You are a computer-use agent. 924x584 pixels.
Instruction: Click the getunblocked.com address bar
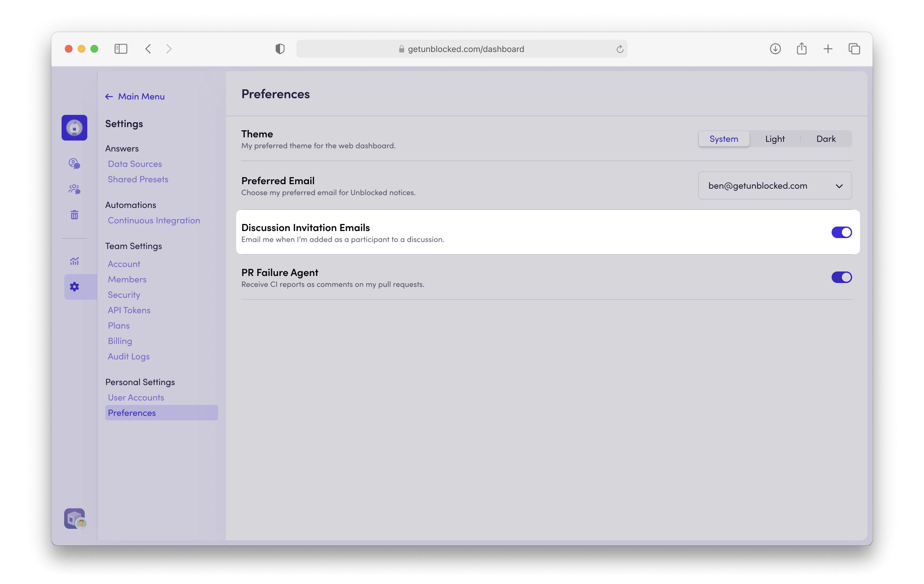(x=465, y=49)
